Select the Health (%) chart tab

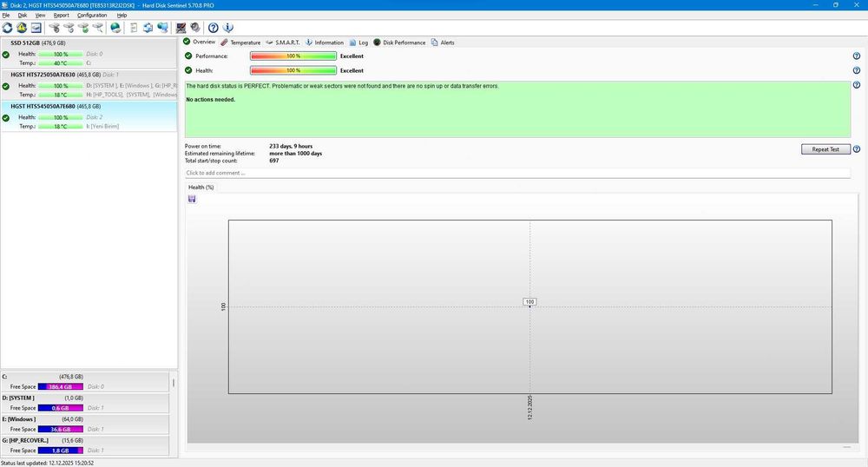click(201, 187)
